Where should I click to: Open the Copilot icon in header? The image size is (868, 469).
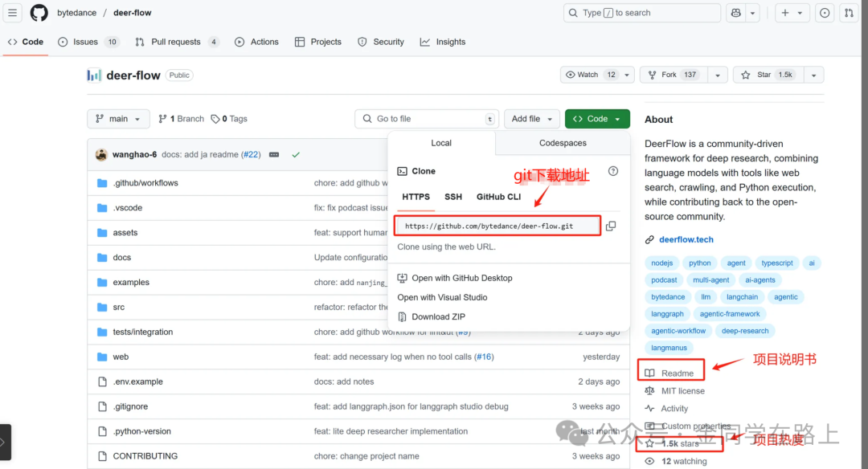click(735, 13)
